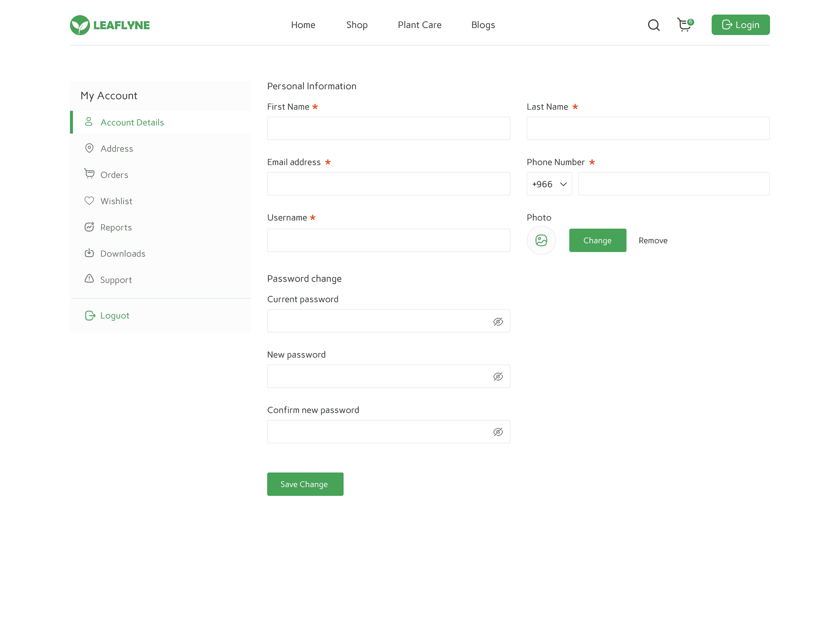Click the Downloads icon in sidebar
Image resolution: width=840 pixels, height=630 pixels.
(89, 253)
